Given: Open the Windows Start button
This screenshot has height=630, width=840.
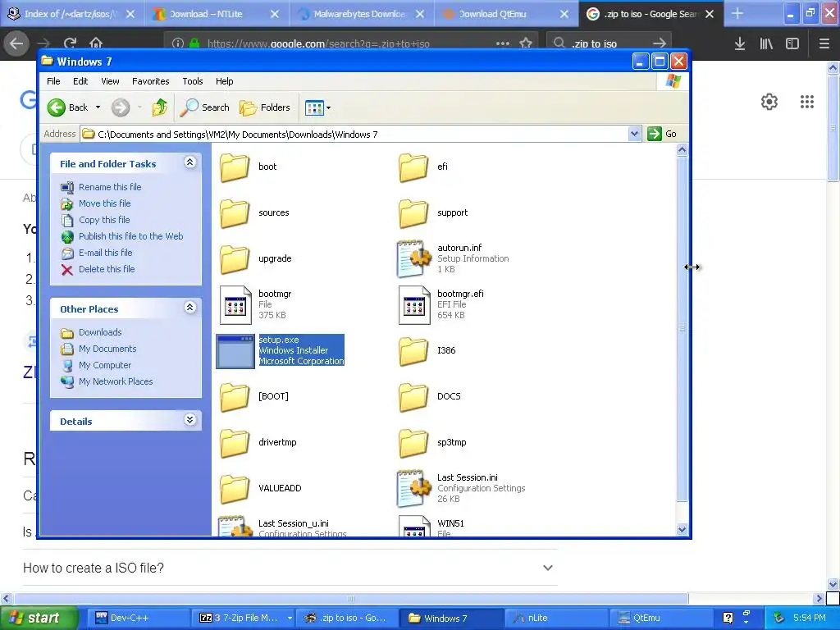Looking at the screenshot, I should [x=39, y=619].
